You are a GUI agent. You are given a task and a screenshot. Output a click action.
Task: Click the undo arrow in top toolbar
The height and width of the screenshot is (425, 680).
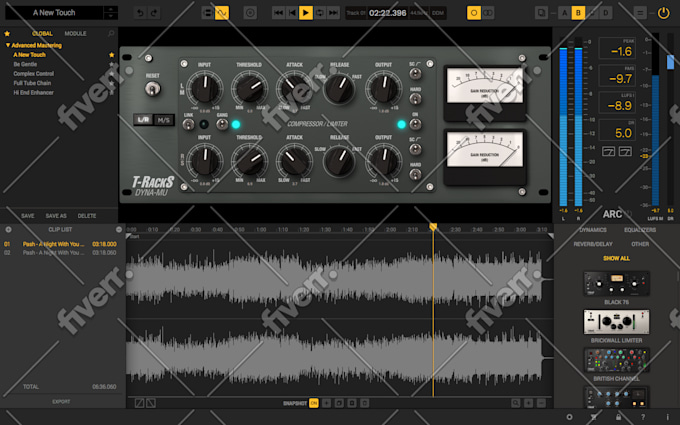click(x=140, y=13)
